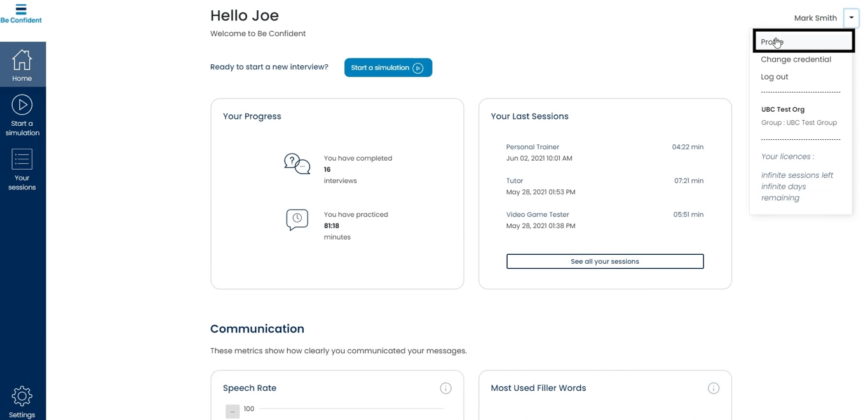Click the Speech Rate chart marker at 100
Screen dimensions: 868x420
[x=233, y=411]
